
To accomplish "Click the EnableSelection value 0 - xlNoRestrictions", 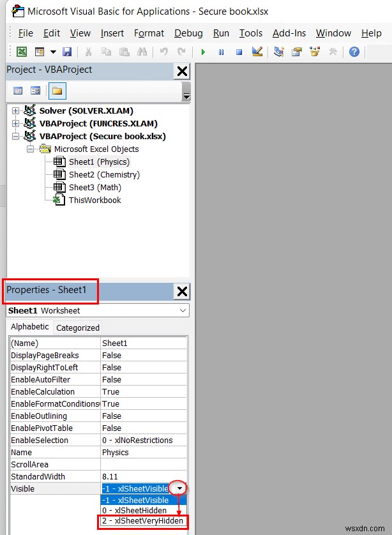I will point(144,440).
